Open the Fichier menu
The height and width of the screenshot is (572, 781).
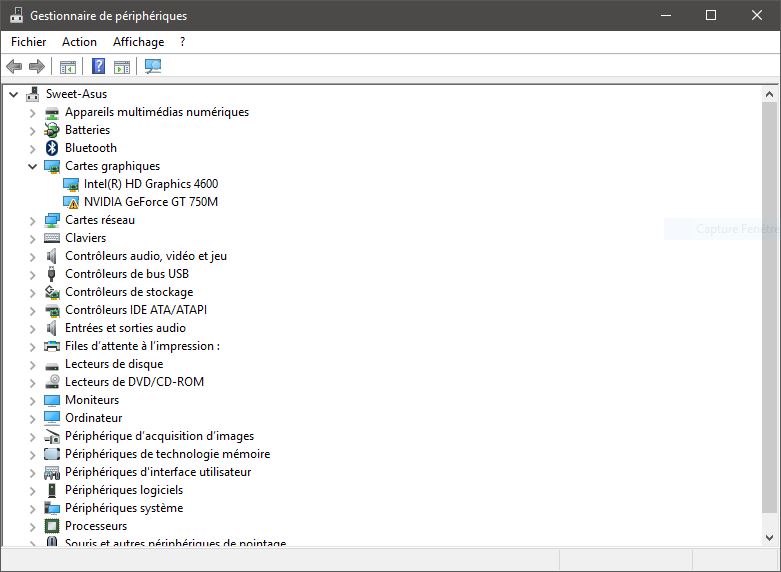(x=29, y=42)
